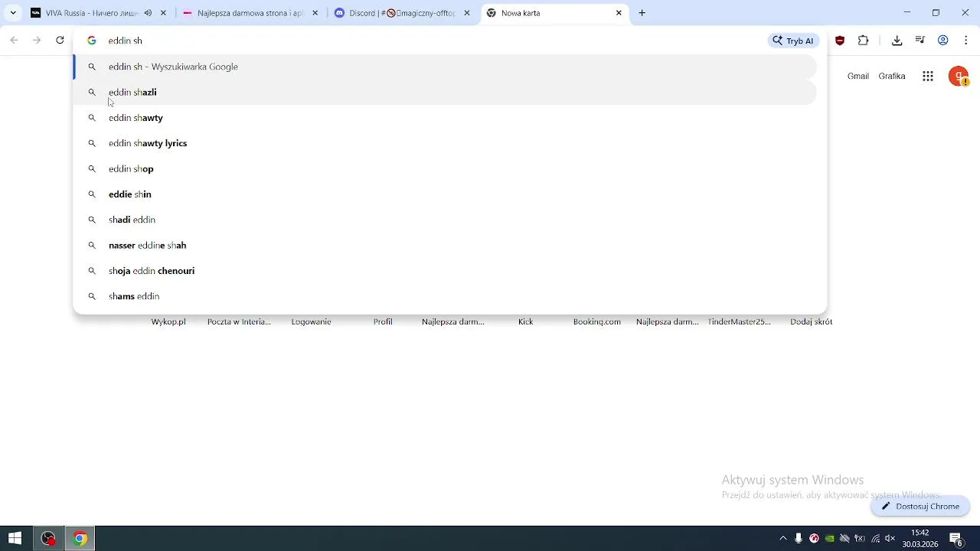Click the Tryb AI button
The height and width of the screenshot is (551, 980).
pyautogui.click(x=794, y=41)
